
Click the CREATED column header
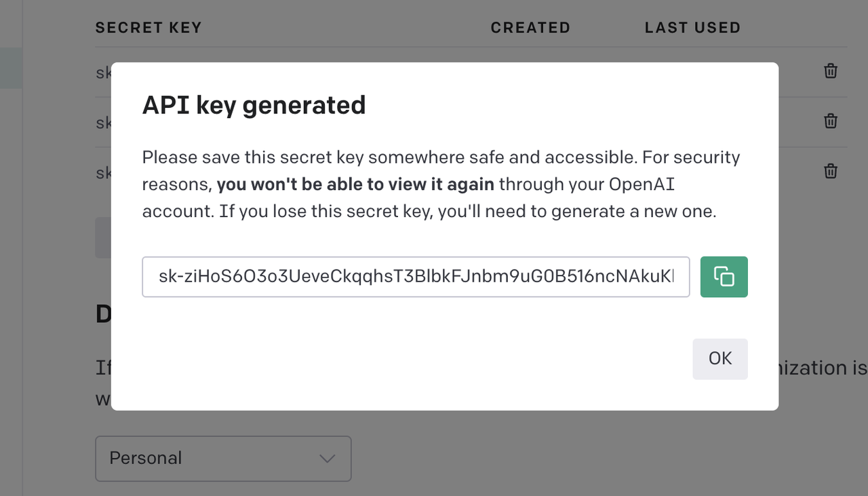(530, 28)
